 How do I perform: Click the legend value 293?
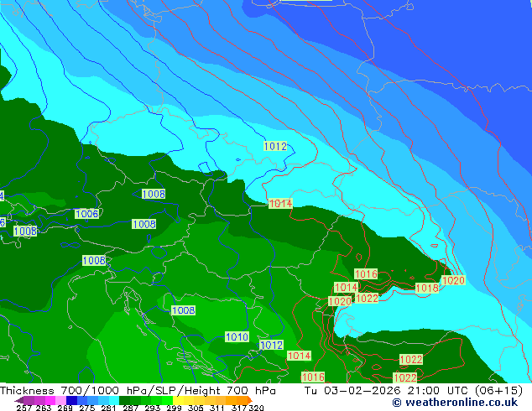tap(152, 408)
